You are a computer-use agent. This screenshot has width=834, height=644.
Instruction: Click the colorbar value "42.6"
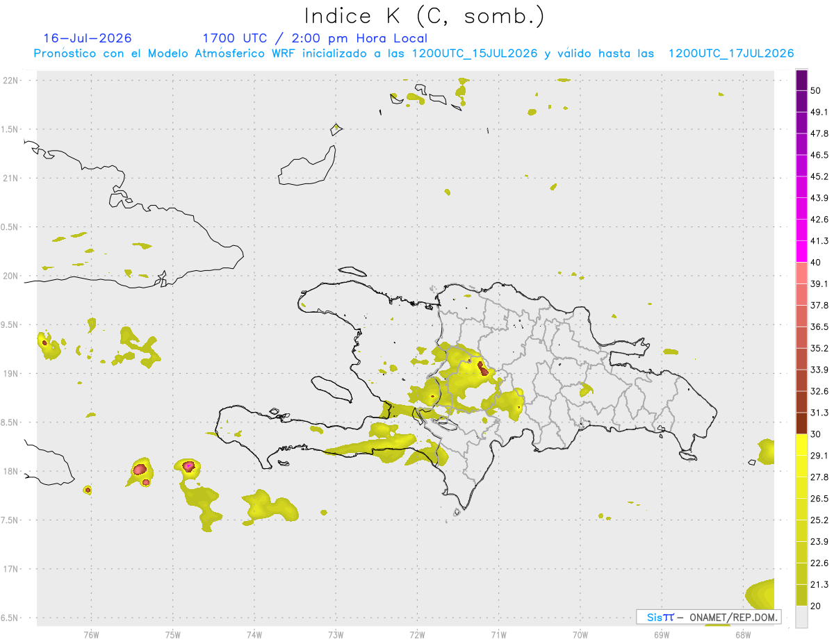pyautogui.click(x=819, y=220)
